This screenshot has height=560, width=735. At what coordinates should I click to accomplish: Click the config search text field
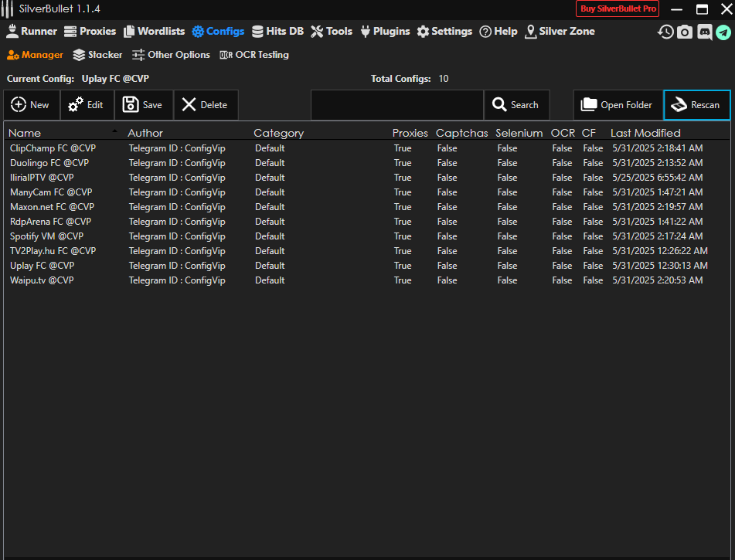396,105
